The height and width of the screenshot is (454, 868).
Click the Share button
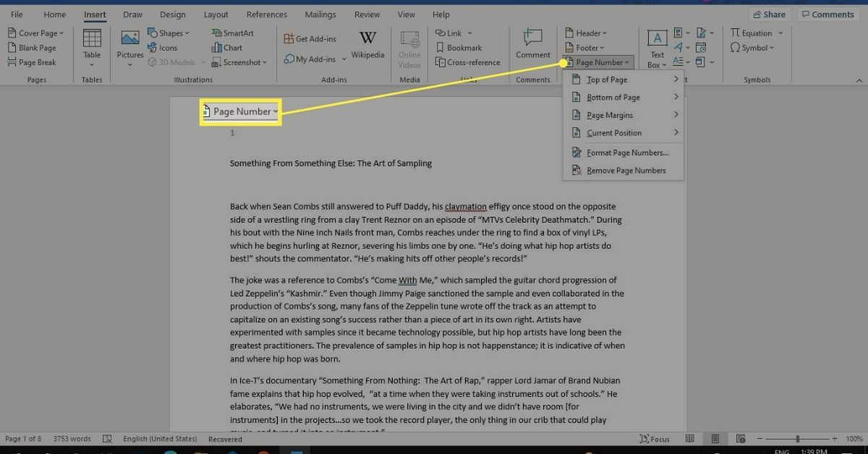pyautogui.click(x=769, y=14)
